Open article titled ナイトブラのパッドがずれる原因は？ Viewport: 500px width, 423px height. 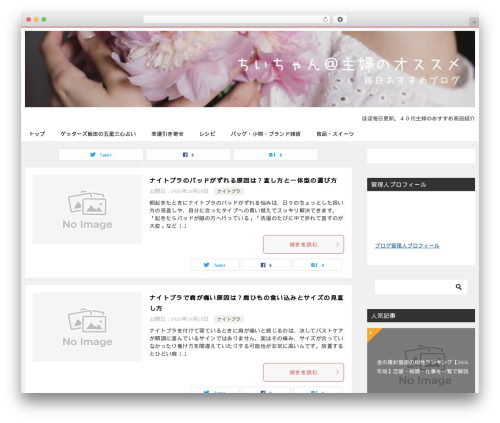243,180
